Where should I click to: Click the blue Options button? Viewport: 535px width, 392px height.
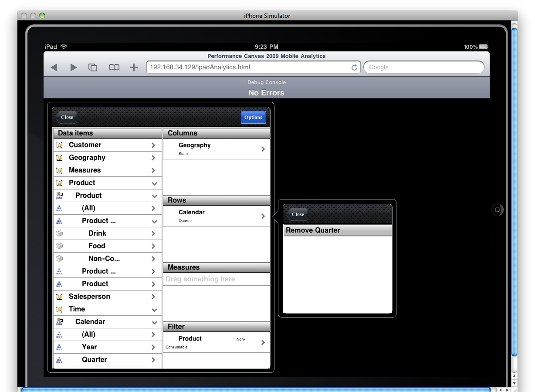click(x=253, y=117)
